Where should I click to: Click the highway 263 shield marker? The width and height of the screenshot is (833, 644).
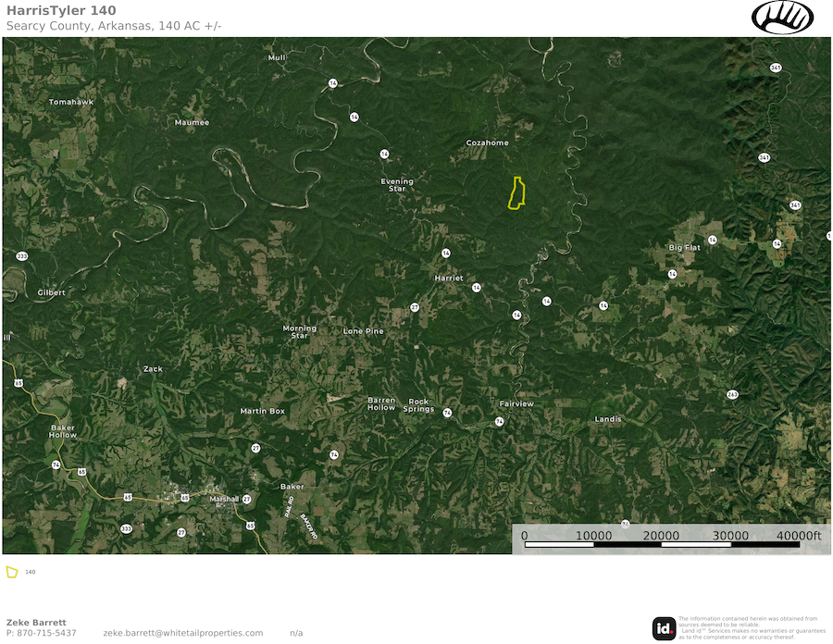click(732, 394)
